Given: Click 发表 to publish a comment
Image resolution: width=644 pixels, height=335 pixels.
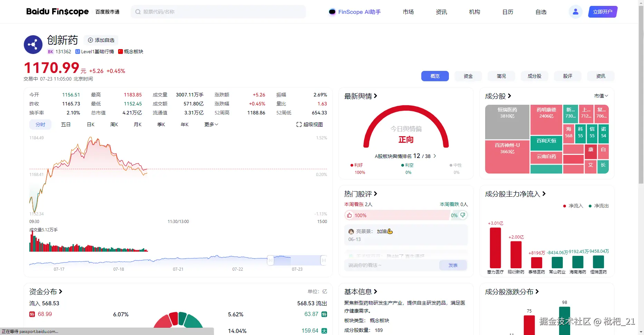Looking at the screenshot, I should (x=453, y=265).
